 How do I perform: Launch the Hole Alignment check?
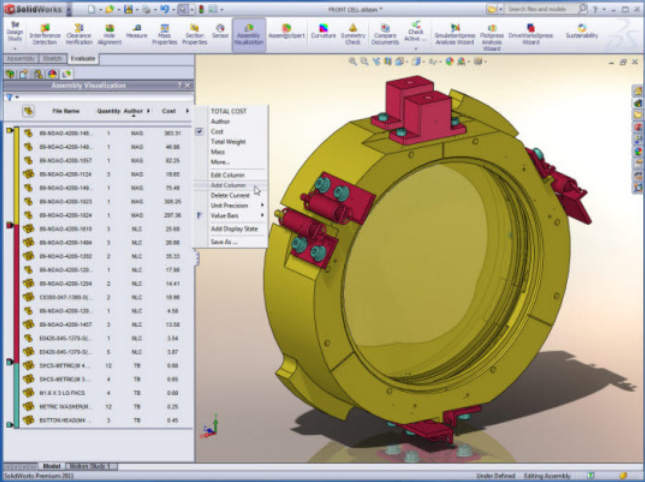click(109, 34)
